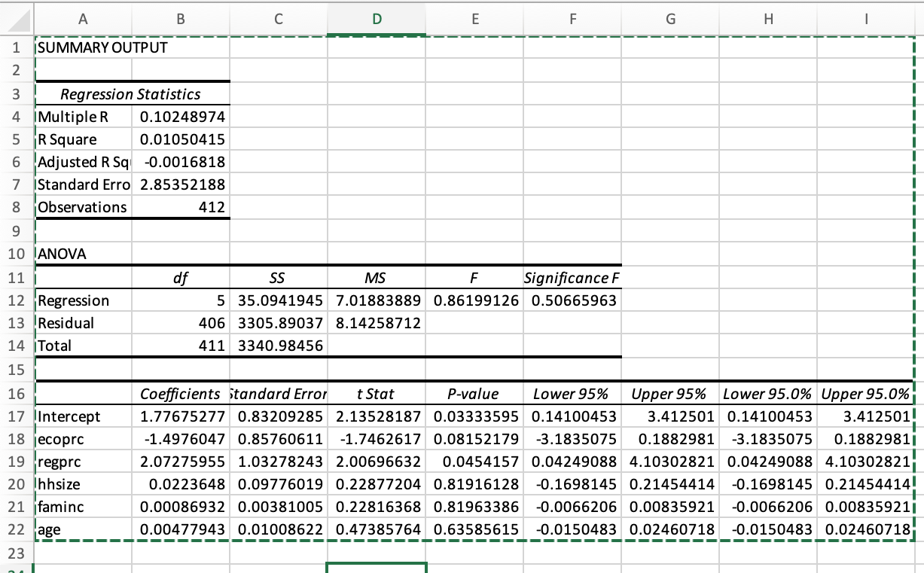Select row 17 header

(17, 416)
